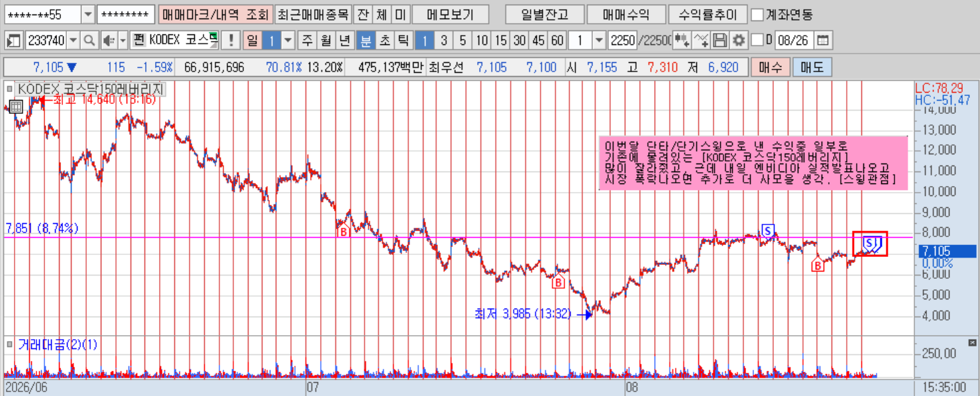This screenshot has width=980, height=396.
Task: Click 수익률추이 button
Action: pyautogui.click(x=708, y=15)
